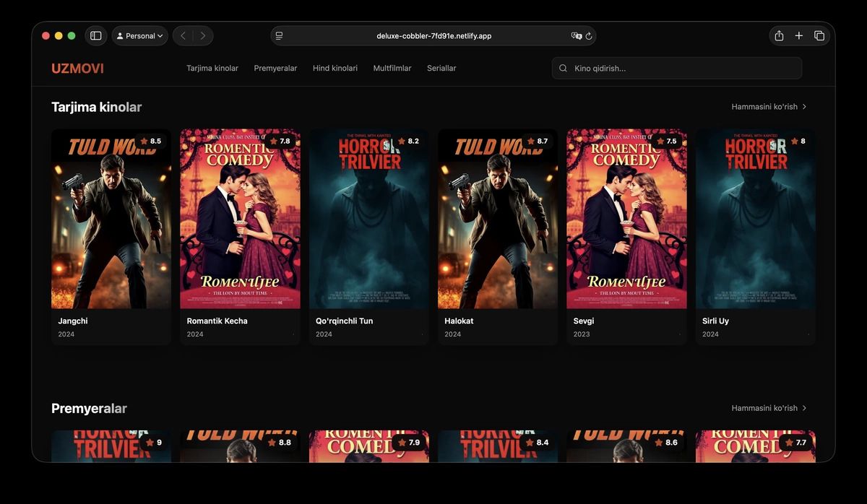
Task: Click the Sirli Uy title text
Action: (715, 321)
